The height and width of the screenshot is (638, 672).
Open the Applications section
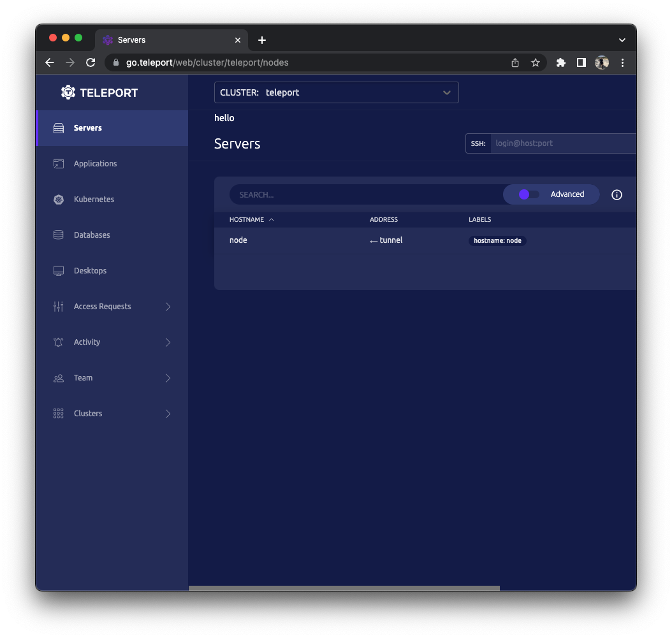click(94, 163)
